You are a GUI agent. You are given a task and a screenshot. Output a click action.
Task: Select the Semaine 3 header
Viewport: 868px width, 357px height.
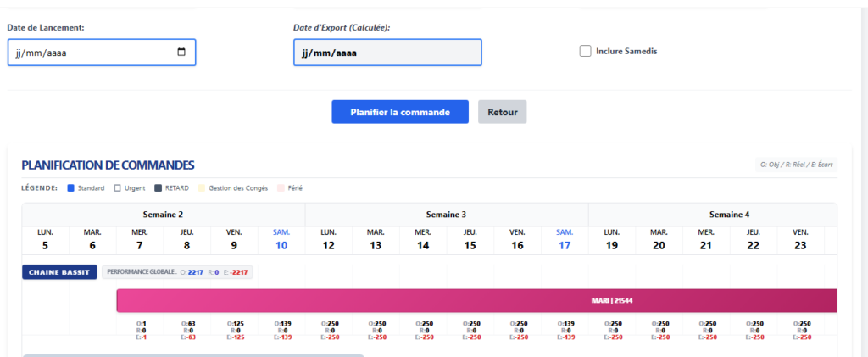pyautogui.click(x=446, y=215)
